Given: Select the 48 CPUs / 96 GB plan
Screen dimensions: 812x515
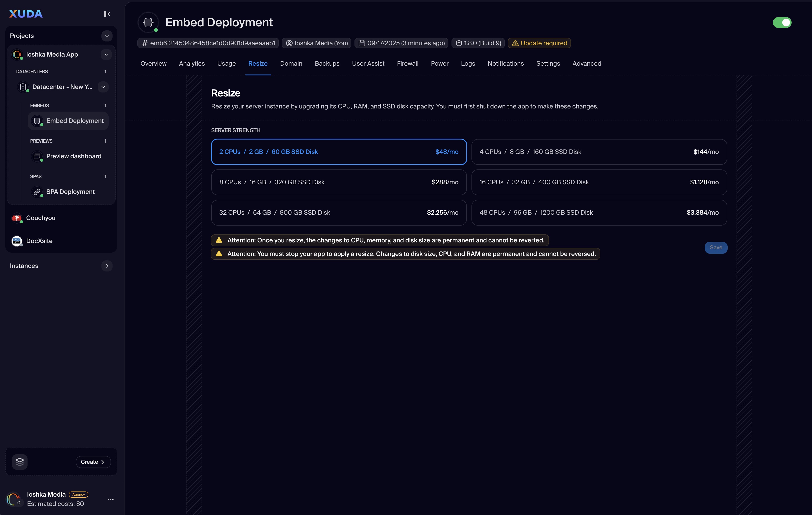Looking at the screenshot, I should click(599, 212).
